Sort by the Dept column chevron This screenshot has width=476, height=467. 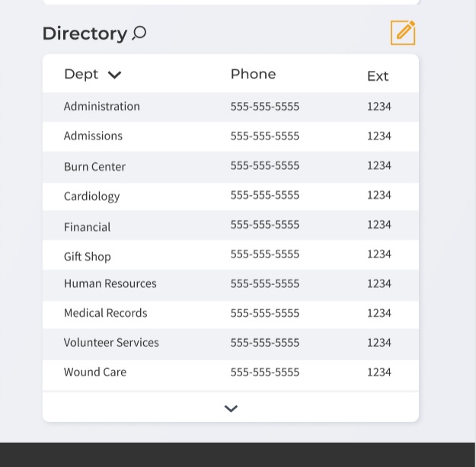pyautogui.click(x=115, y=75)
